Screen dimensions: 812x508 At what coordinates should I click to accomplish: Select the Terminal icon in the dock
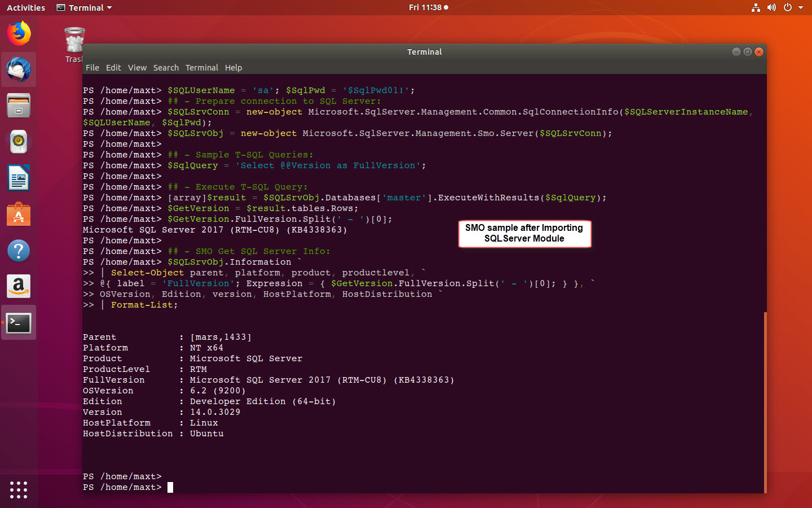pyautogui.click(x=19, y=323)
